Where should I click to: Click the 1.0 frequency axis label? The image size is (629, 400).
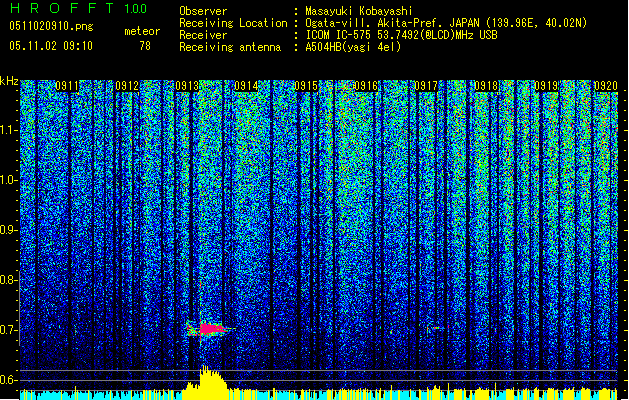[9, 181]
